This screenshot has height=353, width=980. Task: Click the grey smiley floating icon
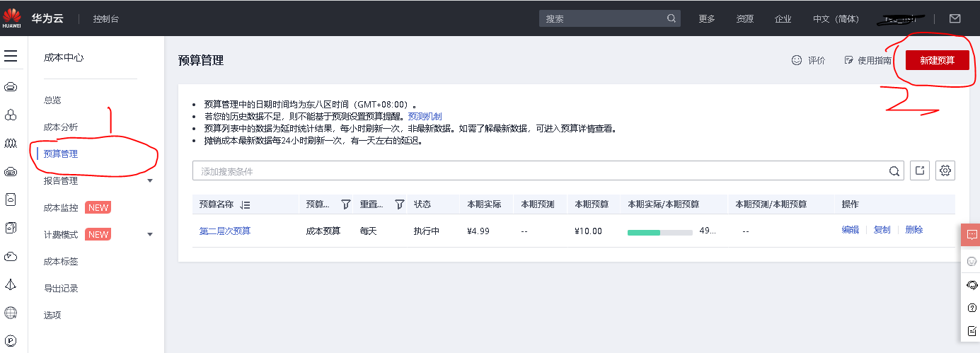click(972, 262)
